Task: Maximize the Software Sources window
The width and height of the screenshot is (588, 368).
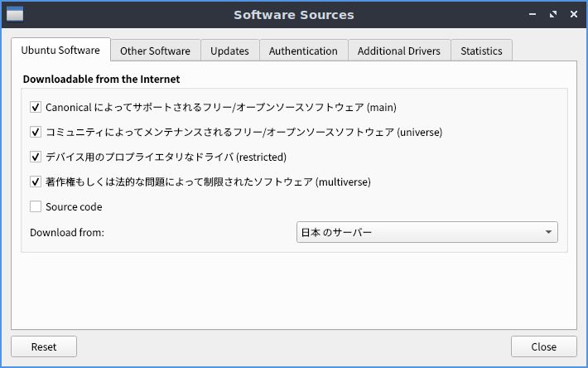Action: point(553,15)
